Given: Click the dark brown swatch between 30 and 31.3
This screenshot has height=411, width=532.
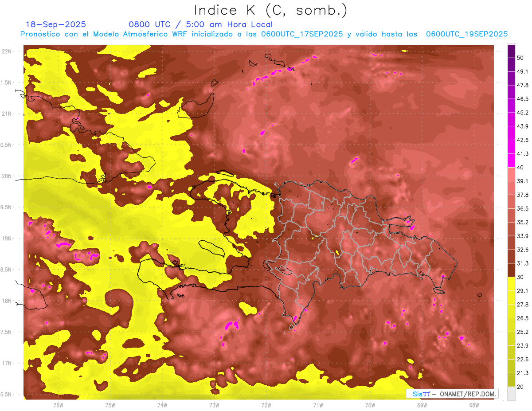Looking at the screenshot, I should tap(511, 270).
